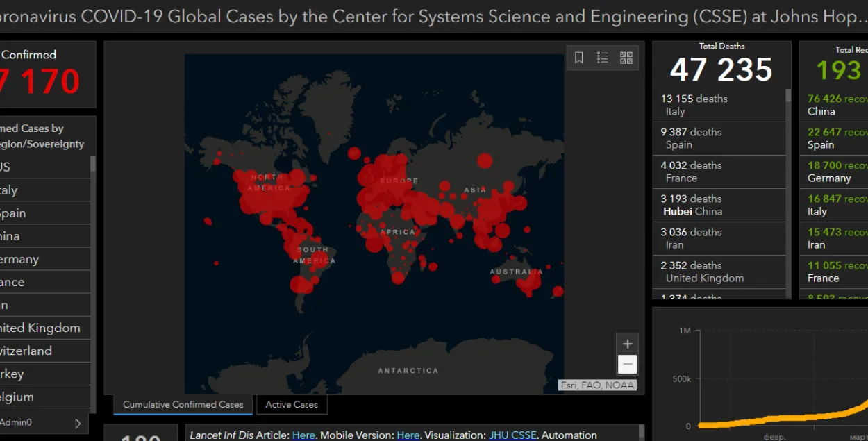The height and width of the screenshot is (441, 868).
Task: Open the JHU CSSE visualization link
Action: (x=512, y=435)
